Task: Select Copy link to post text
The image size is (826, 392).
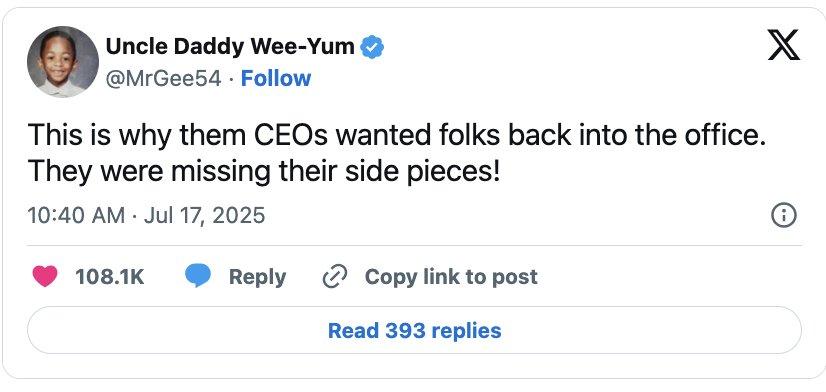Action: [451, 277]
